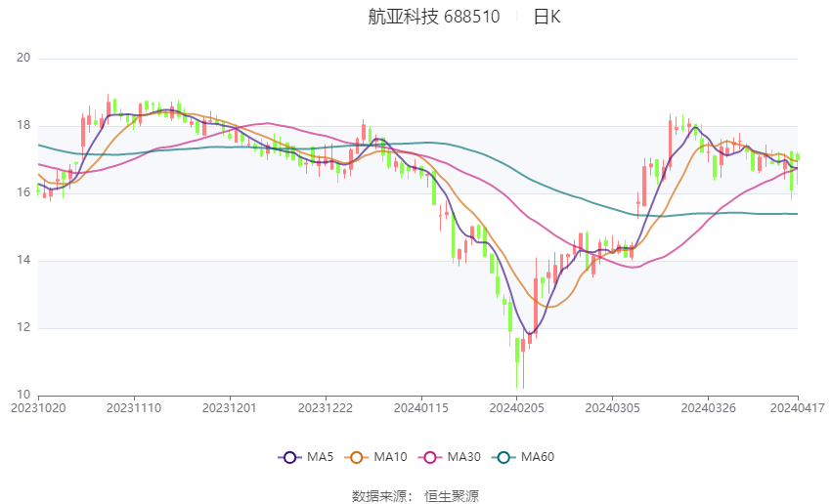Click the 10 price axis label
831x504 pixels.
point(23,395)
